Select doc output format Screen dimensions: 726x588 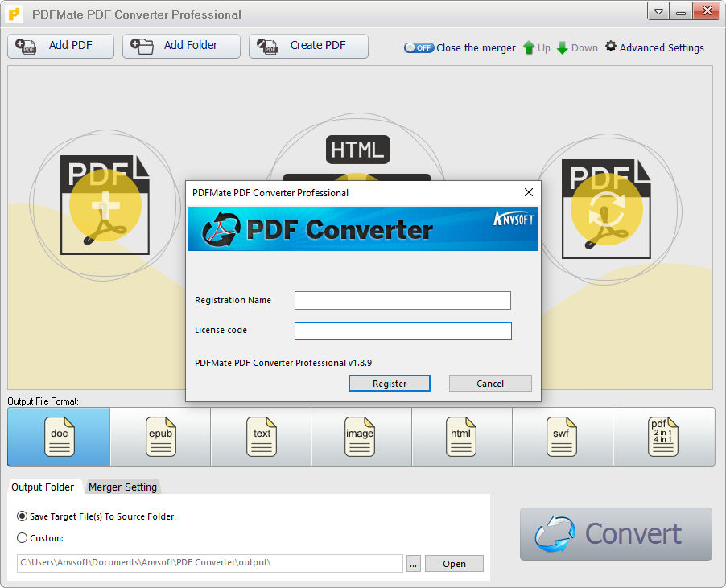coord(59,437)
